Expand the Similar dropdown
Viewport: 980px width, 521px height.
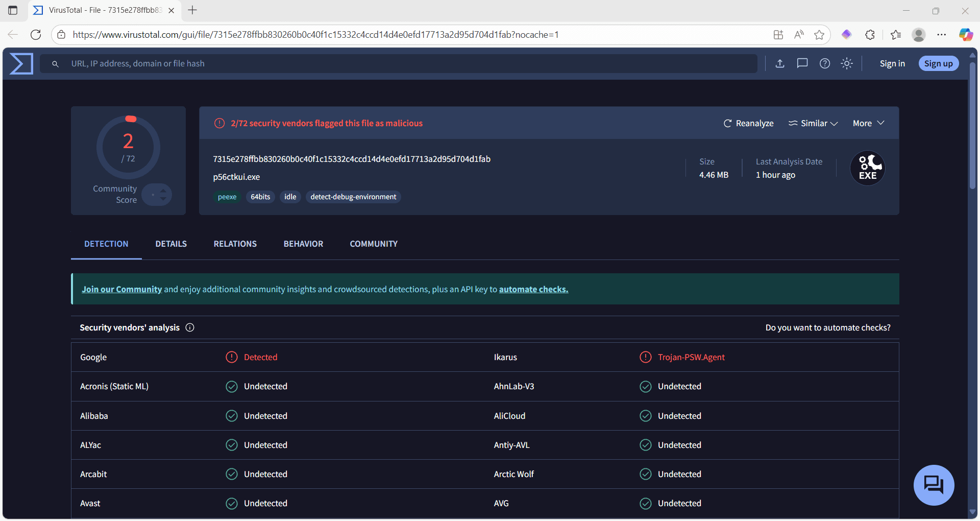pos(813,123)
